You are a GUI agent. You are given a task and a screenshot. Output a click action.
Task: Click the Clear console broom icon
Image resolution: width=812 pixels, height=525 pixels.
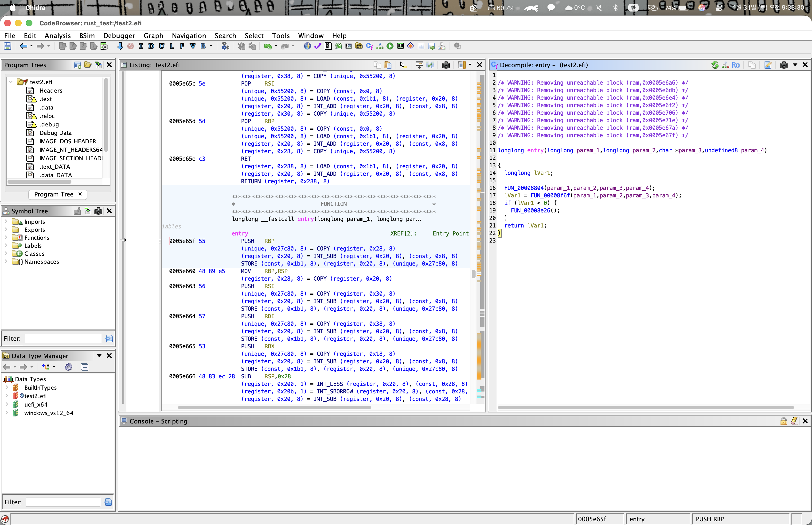794,421
